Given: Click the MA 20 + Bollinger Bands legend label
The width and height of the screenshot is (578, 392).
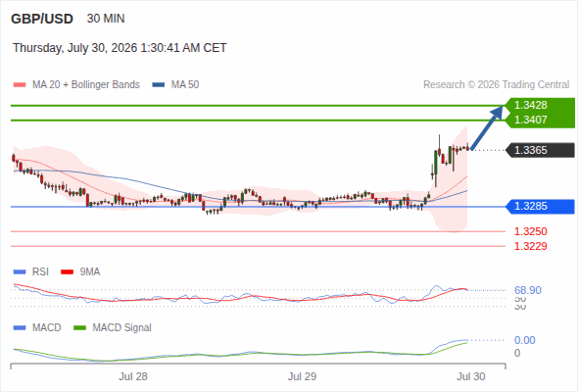Looking at the screenshot, I should 86,85.
